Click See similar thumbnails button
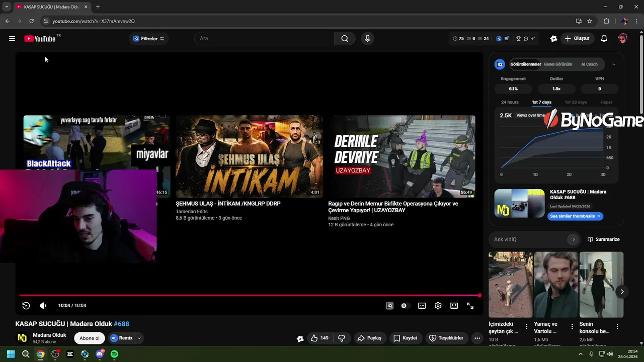The image size is (644, 362). click(x=575, y=216)
